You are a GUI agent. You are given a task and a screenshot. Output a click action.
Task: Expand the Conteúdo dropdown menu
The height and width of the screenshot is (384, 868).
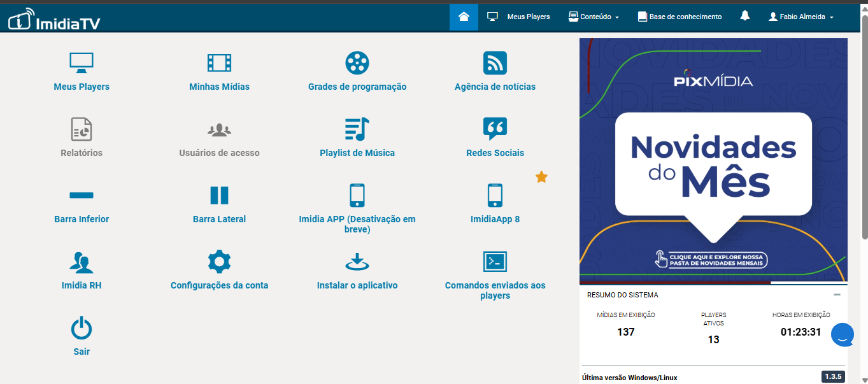pyautogui.click(x=594, y=17)
